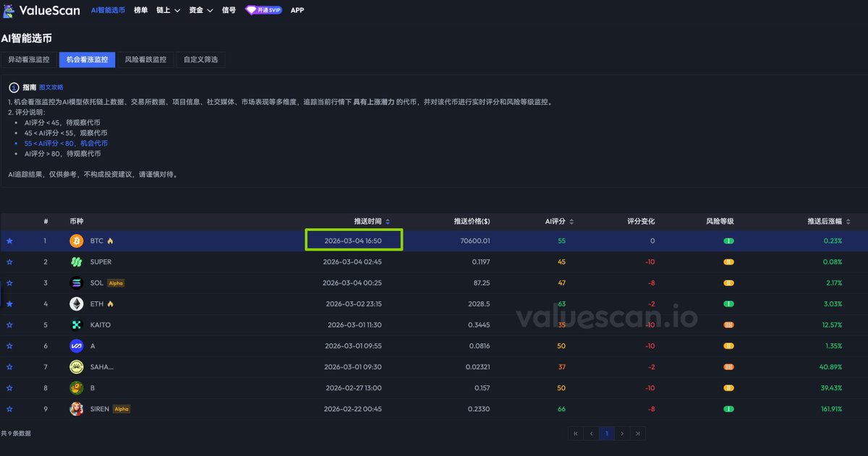Favorite the SUPER row star
Viewport: 868px width, 456px height.
point(9,262)
